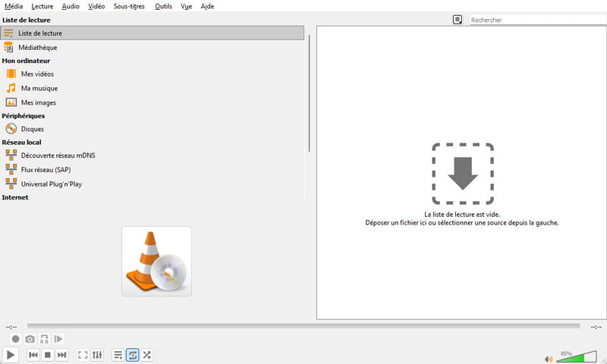Toggle the playlist view button
Viewport: 607px width, 364px height.
(x=118, y=355)
